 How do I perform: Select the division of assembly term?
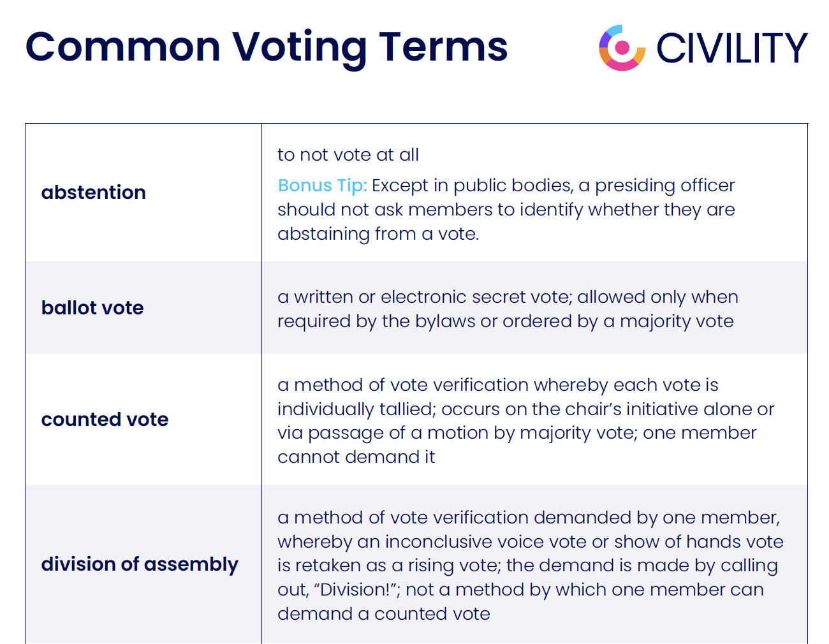(x=140, y=564)
